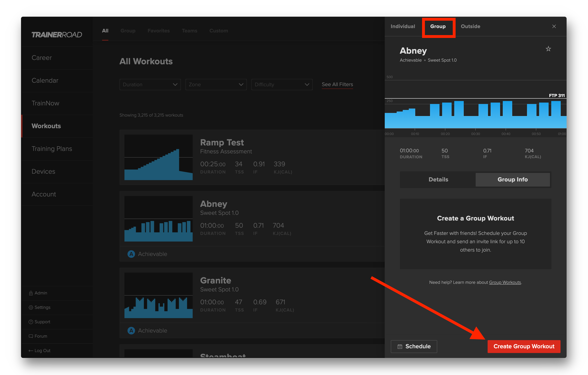Screen dimensions: 588x375
Task: Click the Abney title in workout list
Action: point(214,204)
